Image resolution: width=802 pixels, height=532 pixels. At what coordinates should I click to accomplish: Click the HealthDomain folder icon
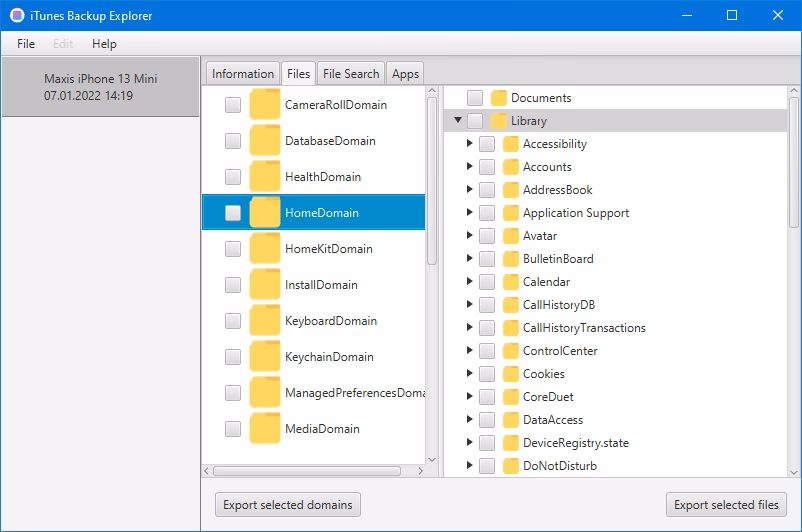pyautogui.click(x=264, y=177)
